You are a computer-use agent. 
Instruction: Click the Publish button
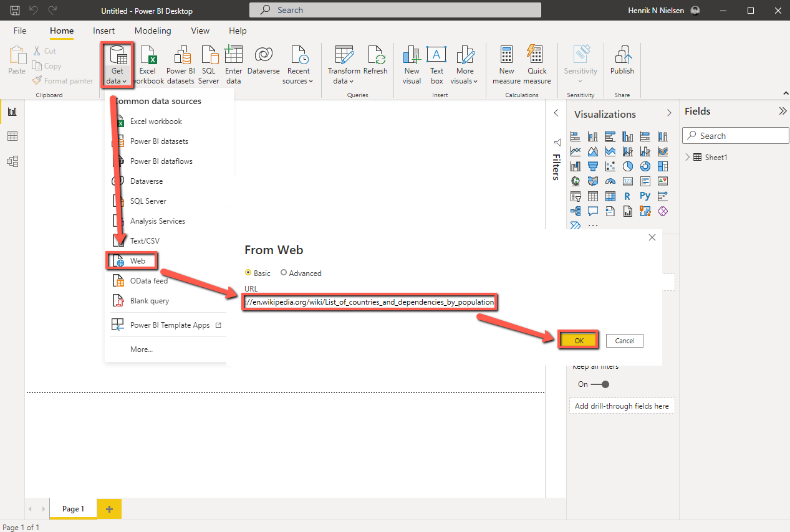click(622, 60)
